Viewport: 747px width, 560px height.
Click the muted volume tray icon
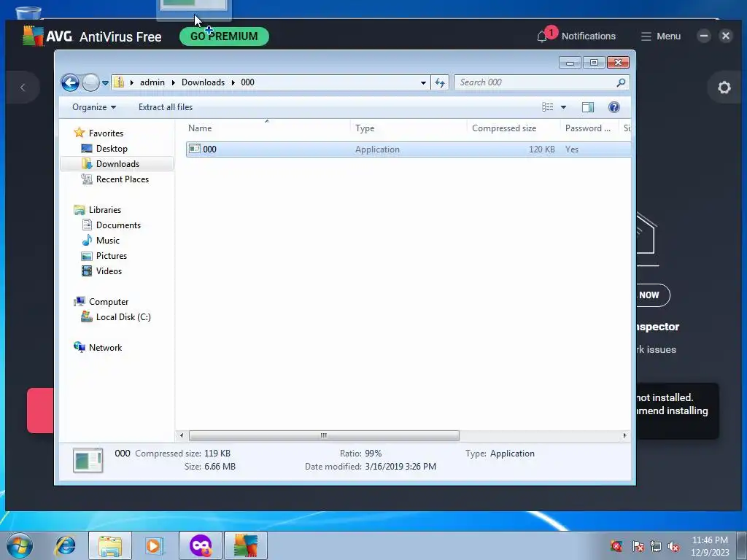point(673,546)
